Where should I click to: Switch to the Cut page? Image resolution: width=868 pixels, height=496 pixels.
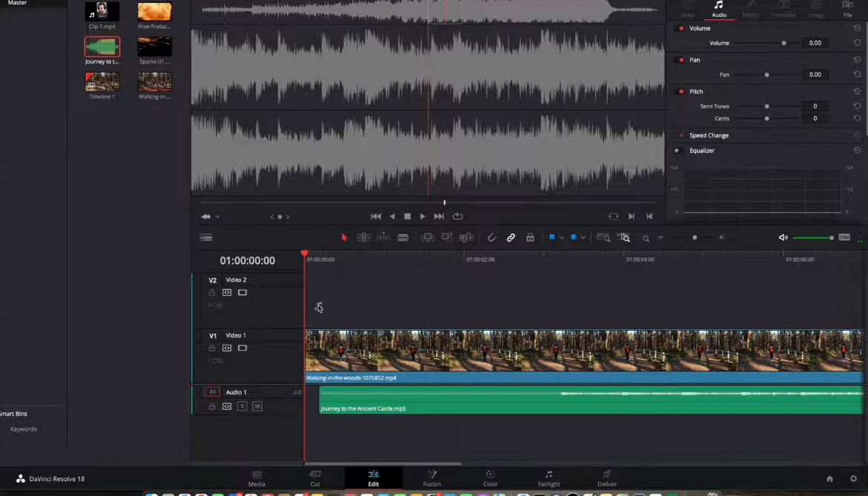pyautogui.click(x=315, y=479)
